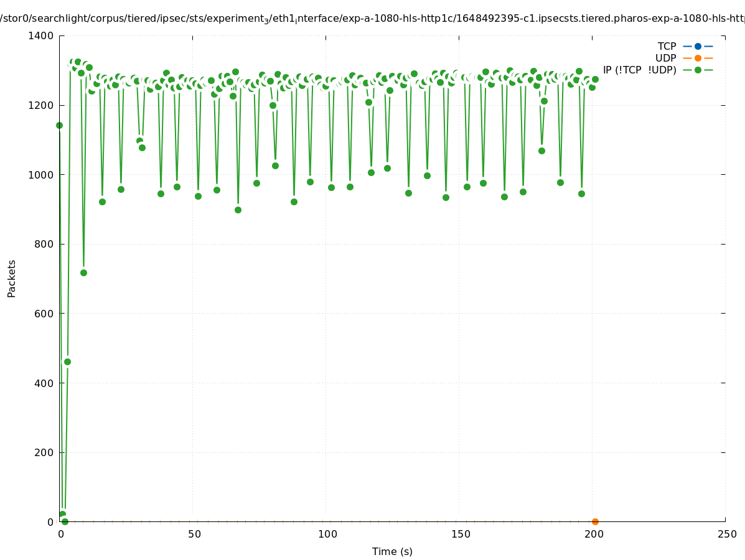This screenshot has height=560, width=745.
Task: Click the green IP legend marker
Action: pyautogui.click(x=698, y=70)
